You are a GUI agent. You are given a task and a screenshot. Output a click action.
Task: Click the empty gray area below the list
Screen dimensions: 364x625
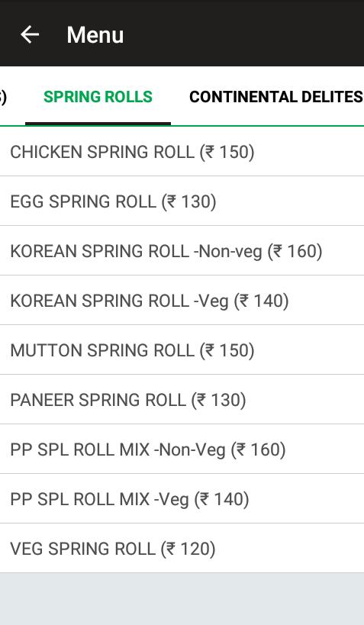[x=182, y=599]
